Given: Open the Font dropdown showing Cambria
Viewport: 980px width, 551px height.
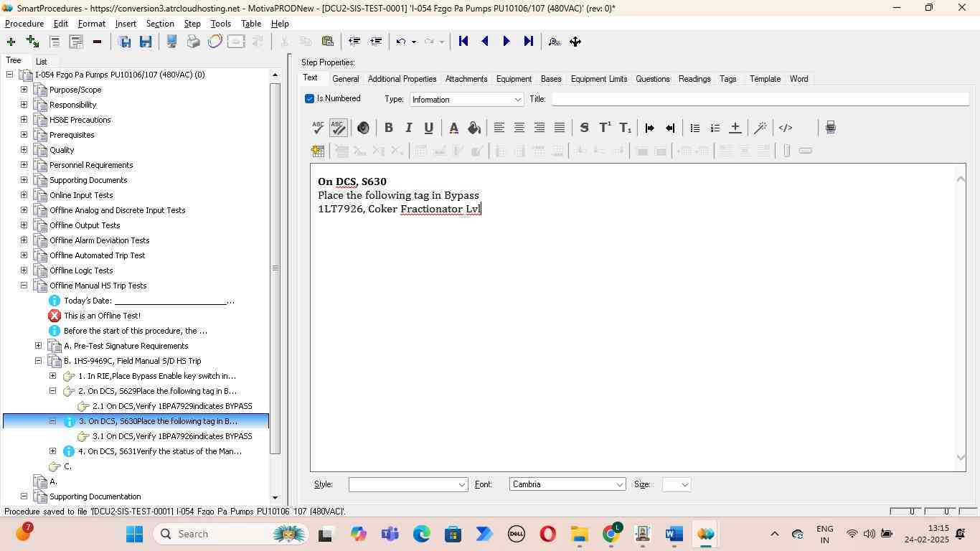Looking at the screenshot, I should [567, 484].
